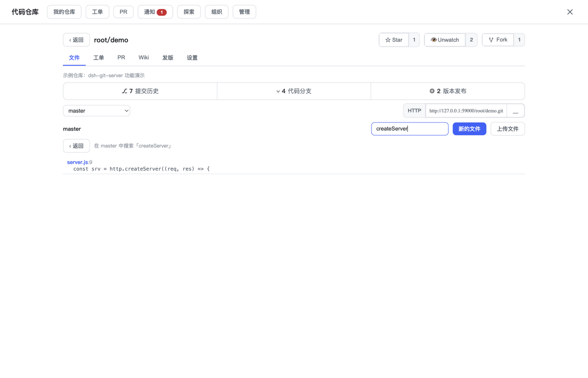588x378 pixels.
Task: Click the fork count 1
Action: pyautogui.click(x=519, y=40)
